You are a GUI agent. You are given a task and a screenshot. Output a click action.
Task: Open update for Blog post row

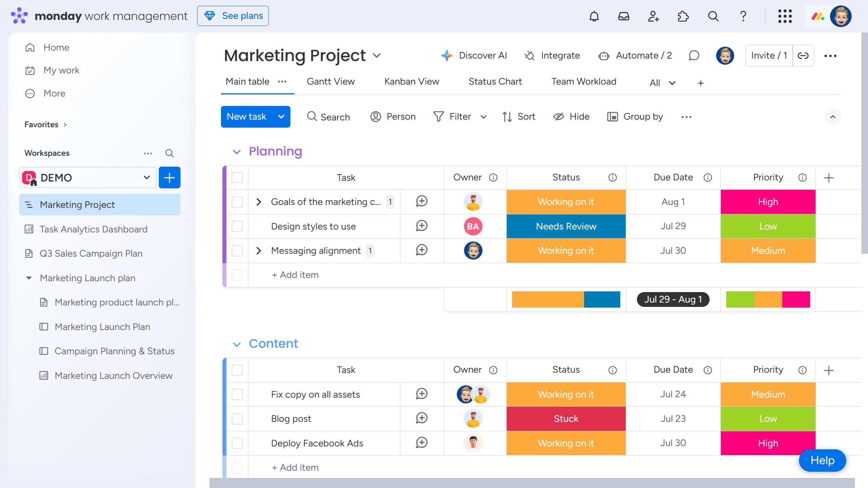421,418
